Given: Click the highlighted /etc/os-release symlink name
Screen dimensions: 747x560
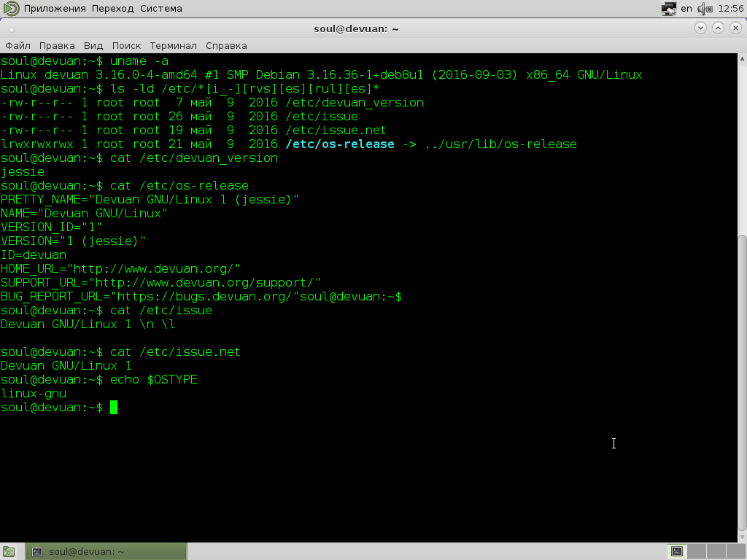Looking at the screenshot, I should point(340,144).
